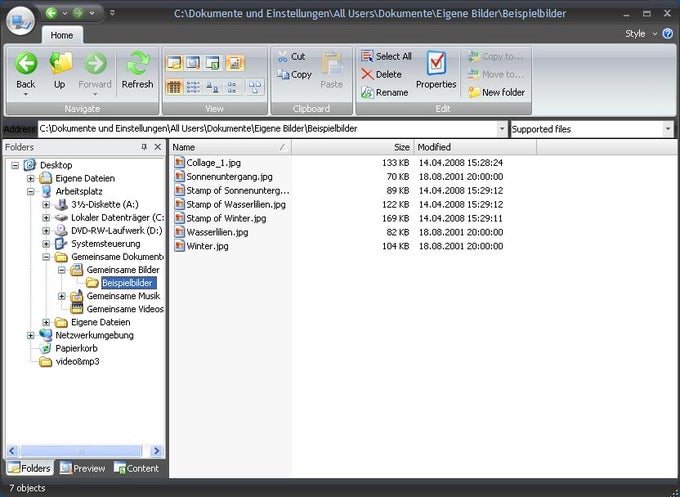Screen dimensions: 680x497
Task: Toggle the Folders pane view button
Action: [173, 63]
